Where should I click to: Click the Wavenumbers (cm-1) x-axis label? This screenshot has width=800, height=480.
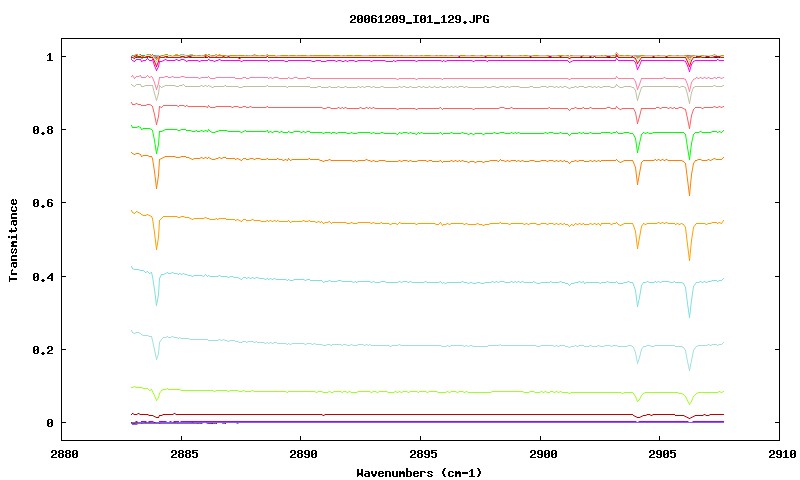click(419, 473)
